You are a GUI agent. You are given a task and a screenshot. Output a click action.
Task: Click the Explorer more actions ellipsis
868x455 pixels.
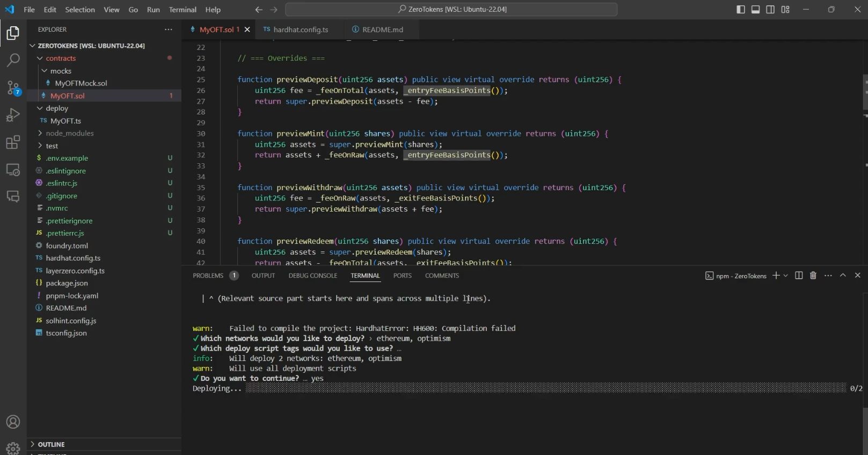point(169,30)
